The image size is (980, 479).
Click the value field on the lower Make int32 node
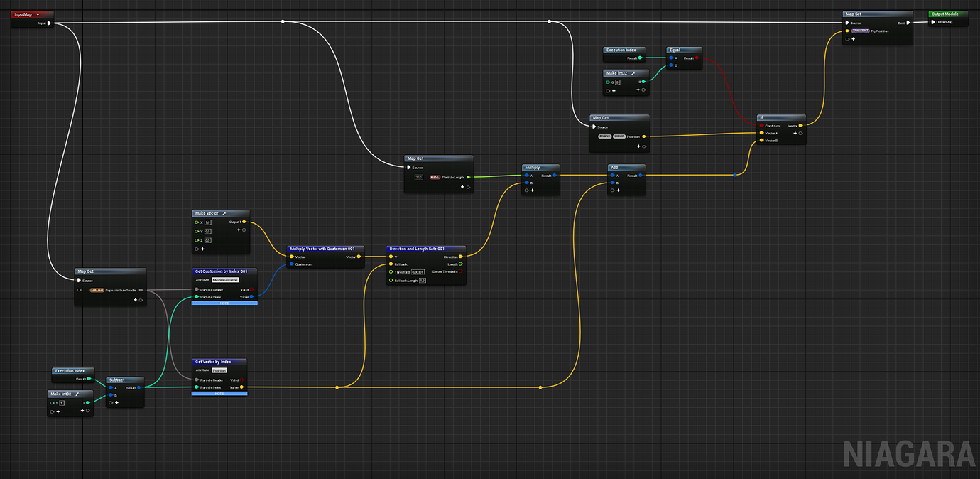pyautogui.click(x=62, y=403)
